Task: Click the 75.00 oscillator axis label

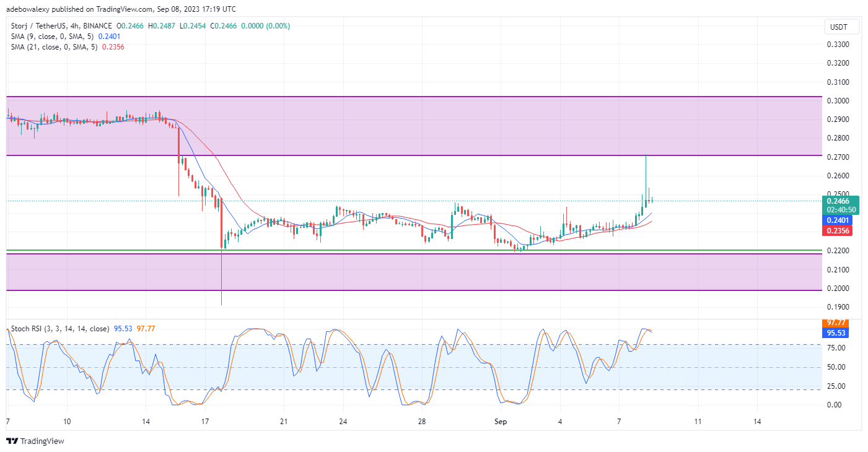Action: [x=836, y=348]
